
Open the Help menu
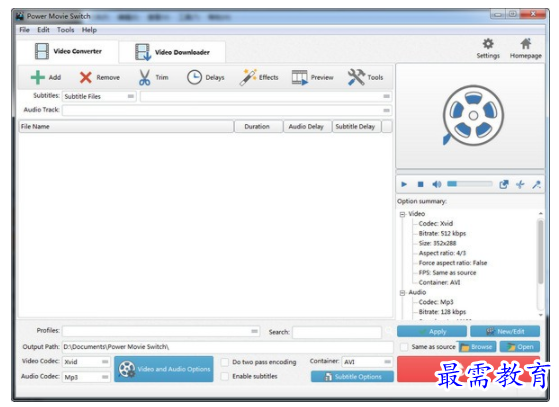[x=89, y=30]
